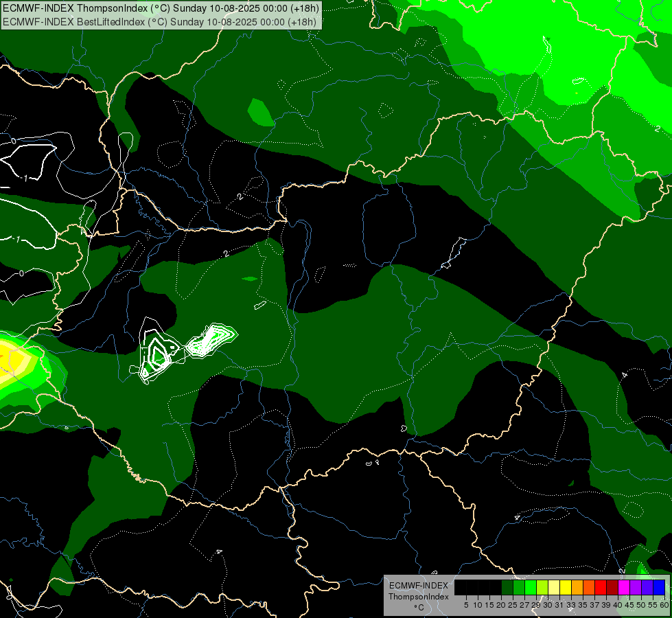
Task: Click the magenta 40-45 legend swatch
Action: pos(624,588)
